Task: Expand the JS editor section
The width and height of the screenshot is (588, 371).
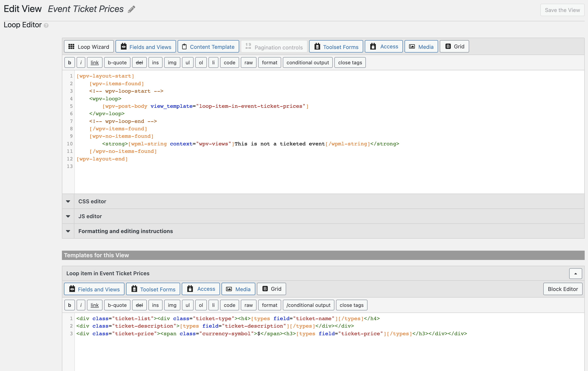Action: (x=323, y=216)
